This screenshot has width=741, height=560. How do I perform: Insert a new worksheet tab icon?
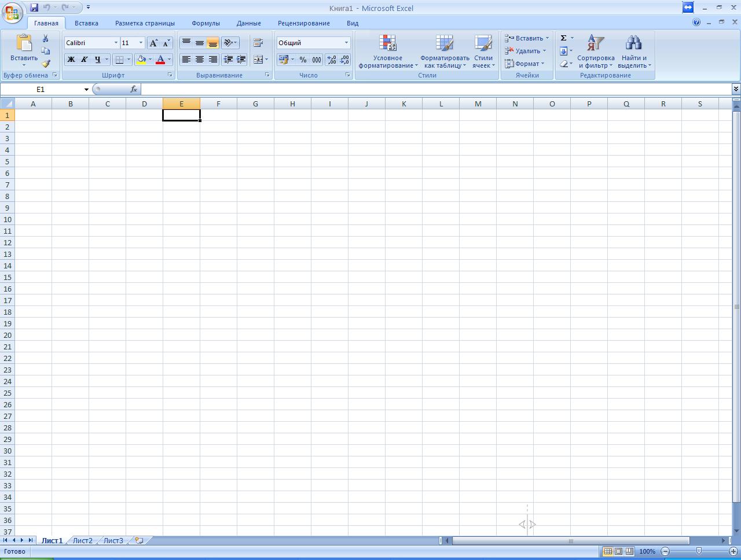139,540
